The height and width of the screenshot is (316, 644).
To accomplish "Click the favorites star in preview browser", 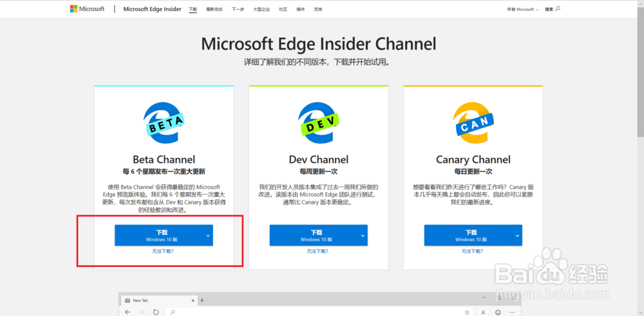I will pos(467,312).
